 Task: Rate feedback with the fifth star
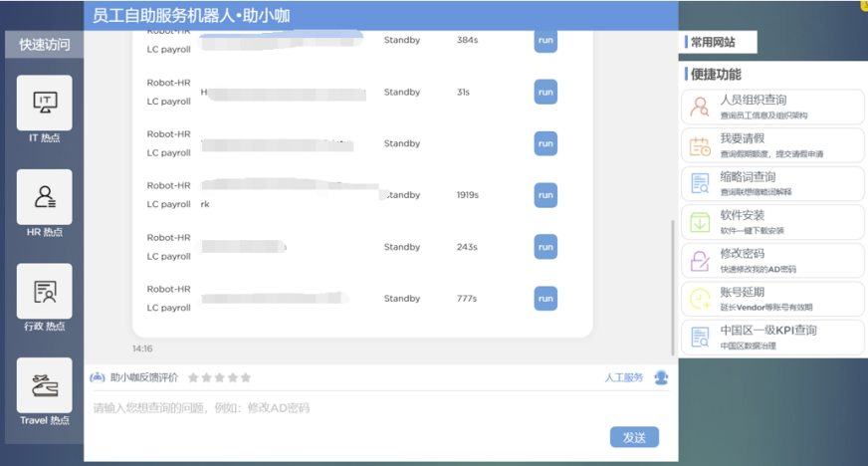click(x=246, y=378)
